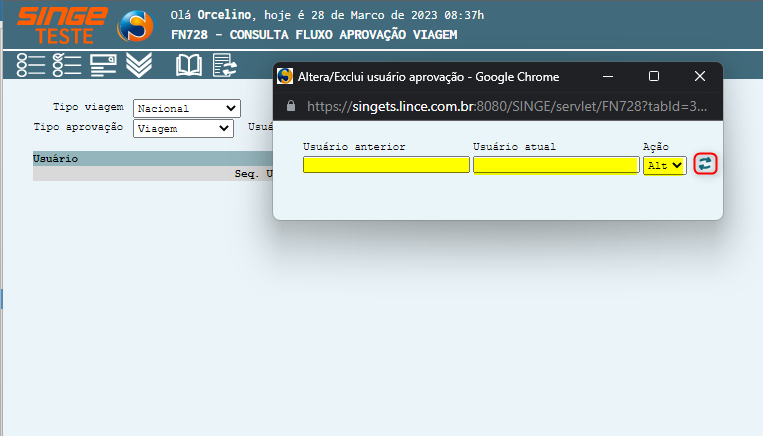Open the Tipo viagem dropdown
The image size is (763, 436).
point(187,108)
